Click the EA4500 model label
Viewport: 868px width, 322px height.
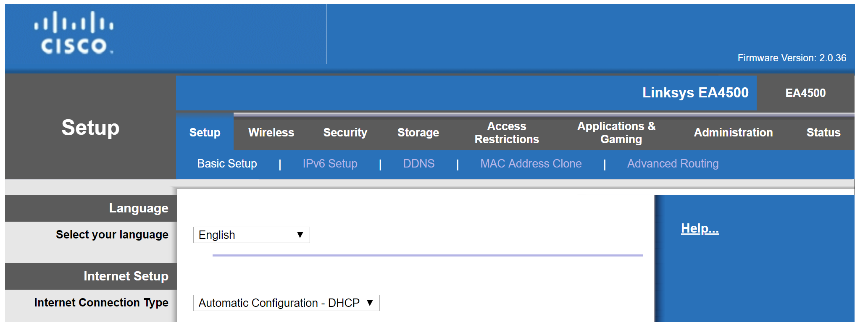[805, 93]
